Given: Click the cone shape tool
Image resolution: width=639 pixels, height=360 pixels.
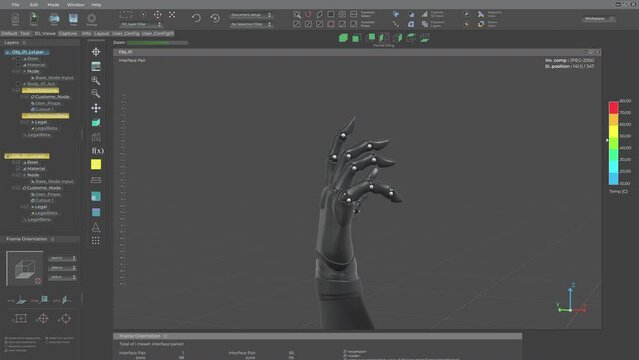Looking at the screenshot, I should [x=96, y=227].
